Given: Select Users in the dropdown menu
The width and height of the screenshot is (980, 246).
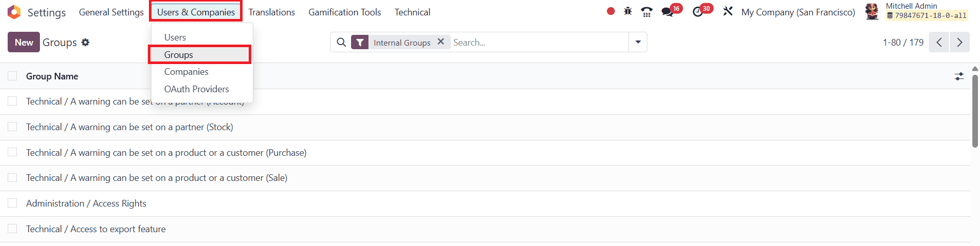Looking at the screenshot, I should [x=202, y=37].
